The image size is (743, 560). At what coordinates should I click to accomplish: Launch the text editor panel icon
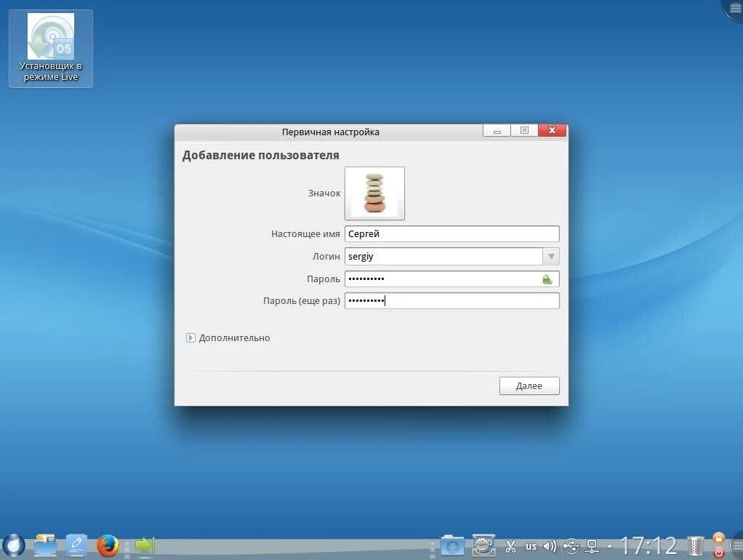[76, 545]
